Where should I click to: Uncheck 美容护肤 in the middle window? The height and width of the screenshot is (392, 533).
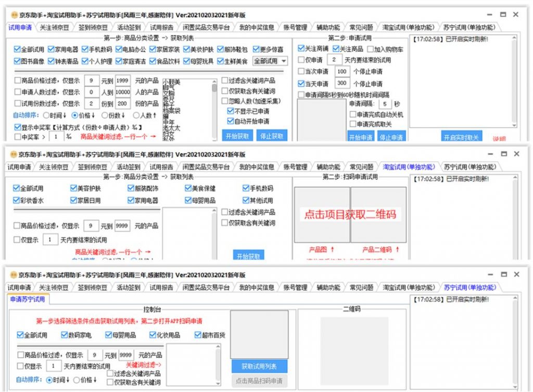point(74,188)
